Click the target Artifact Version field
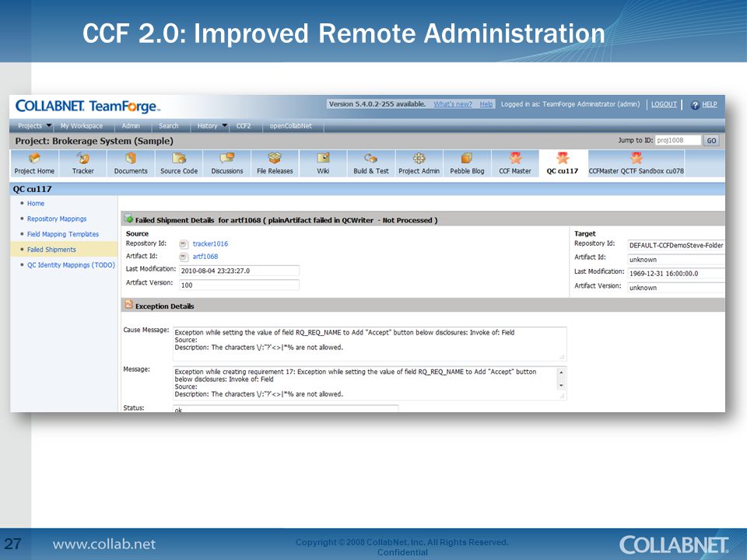This screenshot has width=747, height=560. 676,288
